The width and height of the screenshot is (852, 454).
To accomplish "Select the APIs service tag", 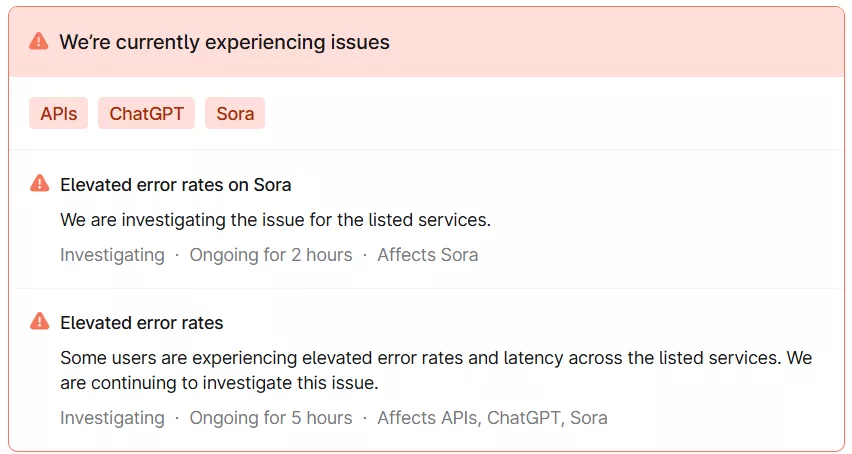I will click(x=59, y=113).
